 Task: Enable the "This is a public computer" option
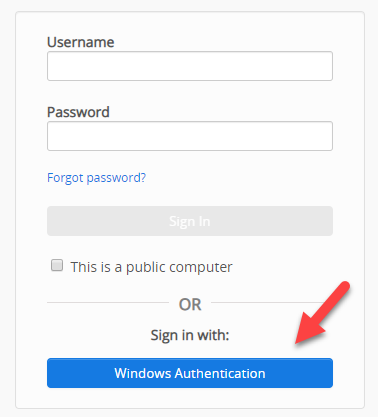[x=57, y=266]
